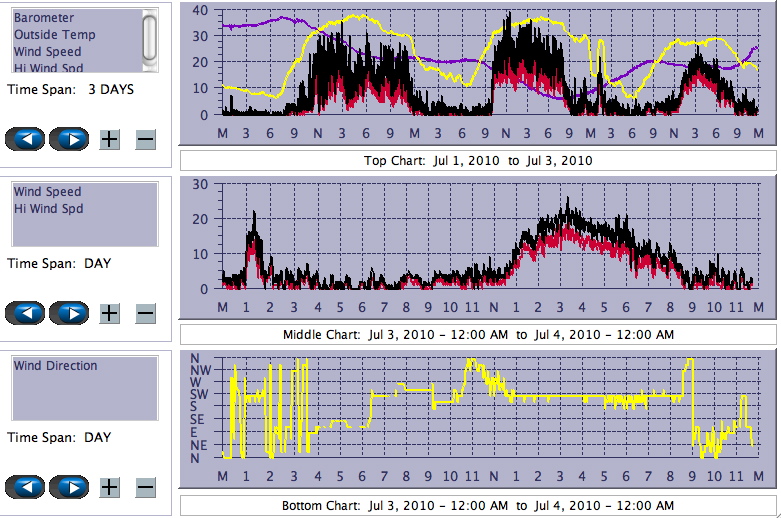Choose Wind Speed in the top sensor list
Screen dimensions: 781x518
pyautogui.click(x=47, y=51)
